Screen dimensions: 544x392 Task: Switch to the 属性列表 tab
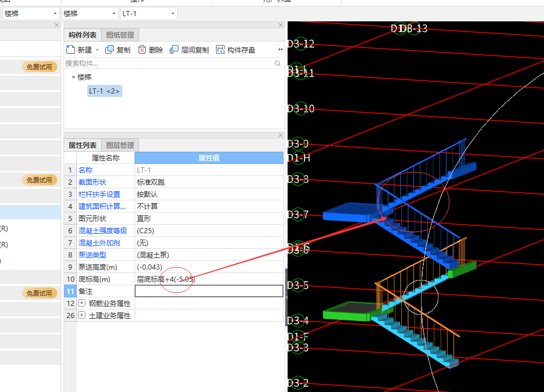click(83, 145)
